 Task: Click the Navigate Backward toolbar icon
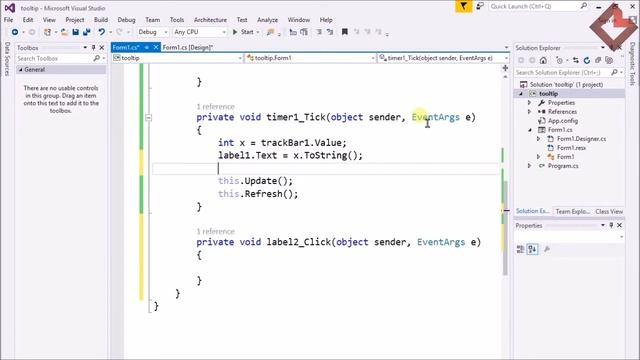pyautogui.click(x=15, y=32)
